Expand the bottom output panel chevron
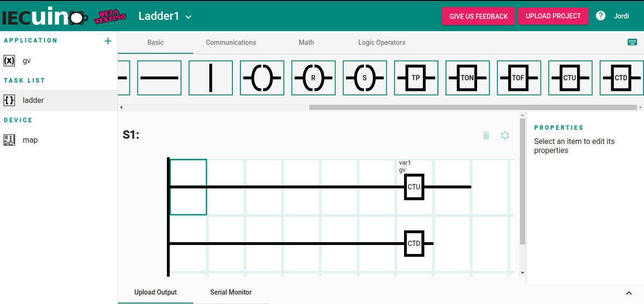Image resolution: width=644 pixels, height=304 pixels. pyautogui.click(x=629, y=293)
